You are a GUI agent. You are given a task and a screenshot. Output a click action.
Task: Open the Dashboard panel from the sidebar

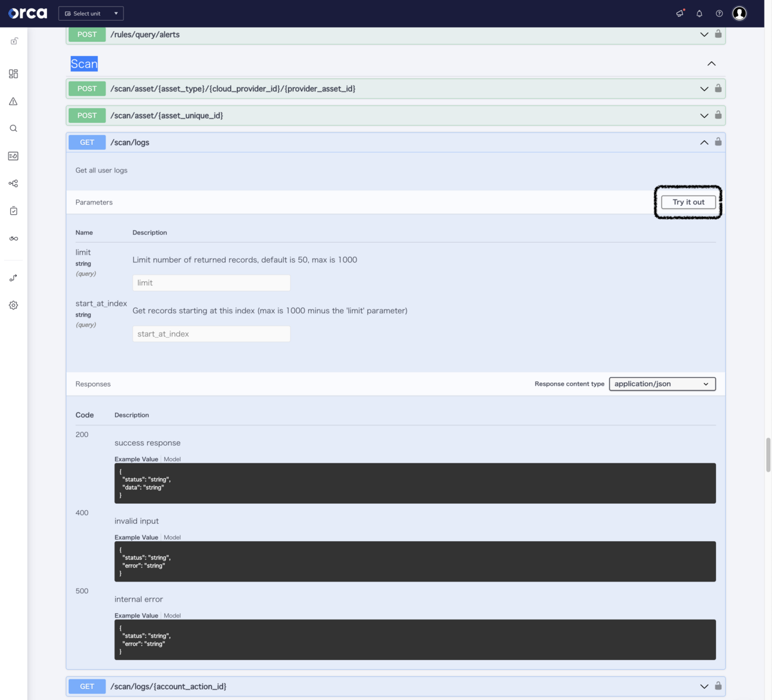pyautogui.click(x=13, y=73)
